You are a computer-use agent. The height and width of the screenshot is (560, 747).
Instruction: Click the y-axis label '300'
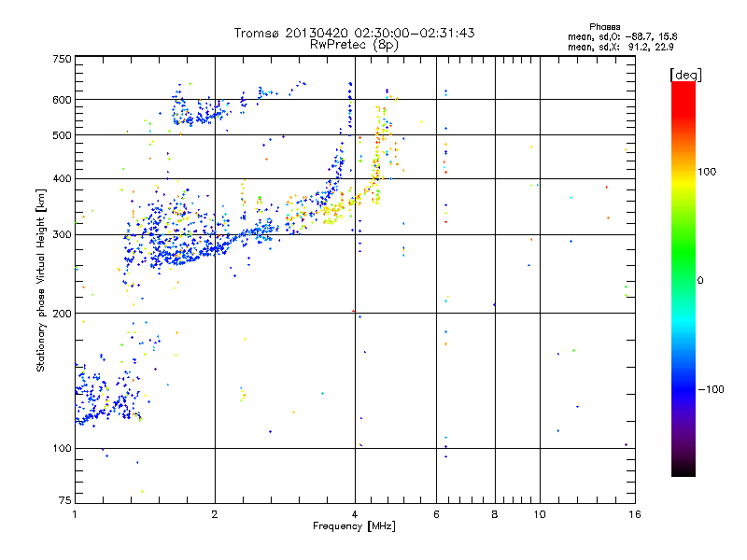[x=62, y=235]
